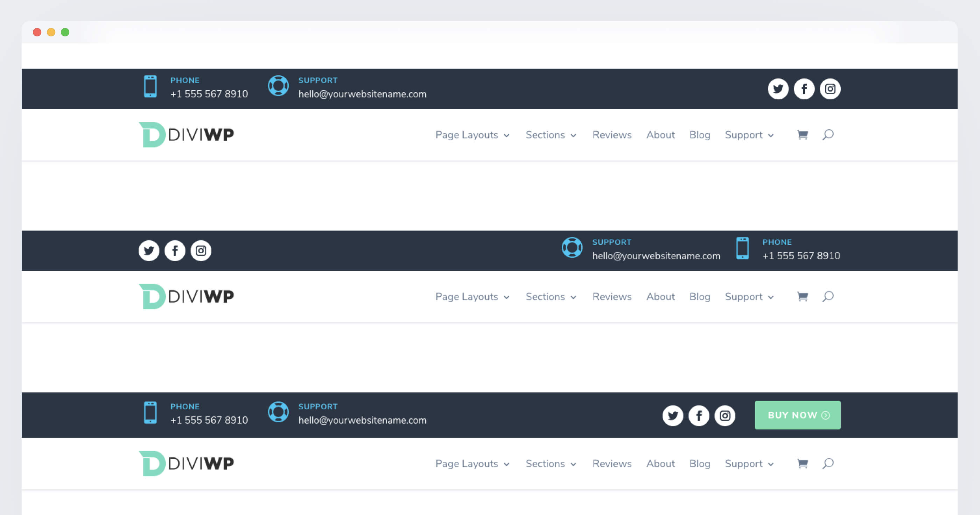The height and width of the screenshot is (515, 980).
Task: Click the Facebook icon in the second header
Action: (175, 251)
